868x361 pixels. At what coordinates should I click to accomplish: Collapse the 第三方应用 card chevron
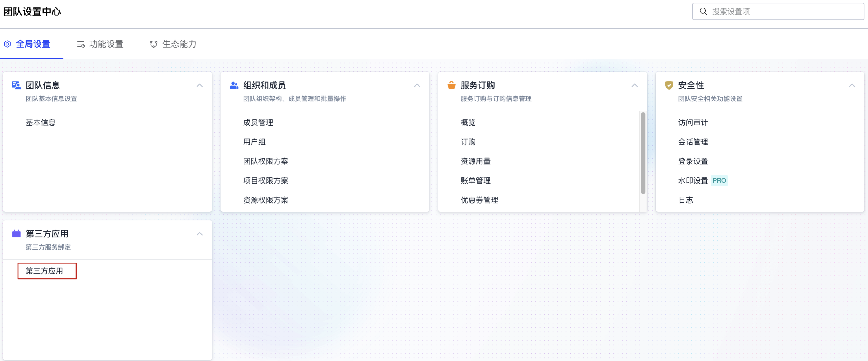(x=200, y=234)
